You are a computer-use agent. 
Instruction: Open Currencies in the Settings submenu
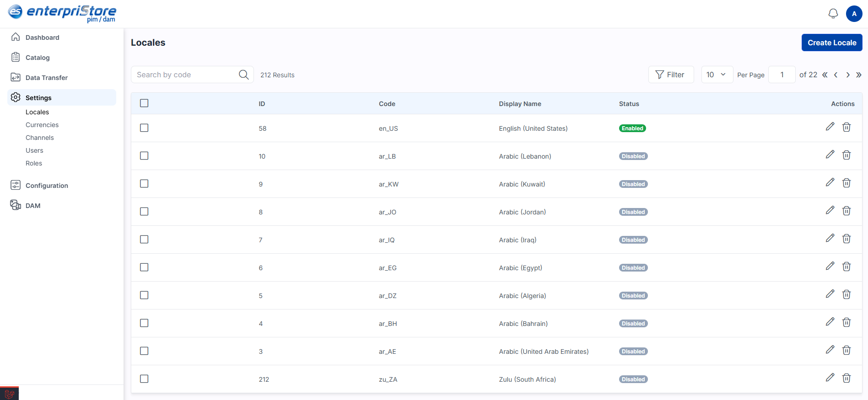coord(42,125)
